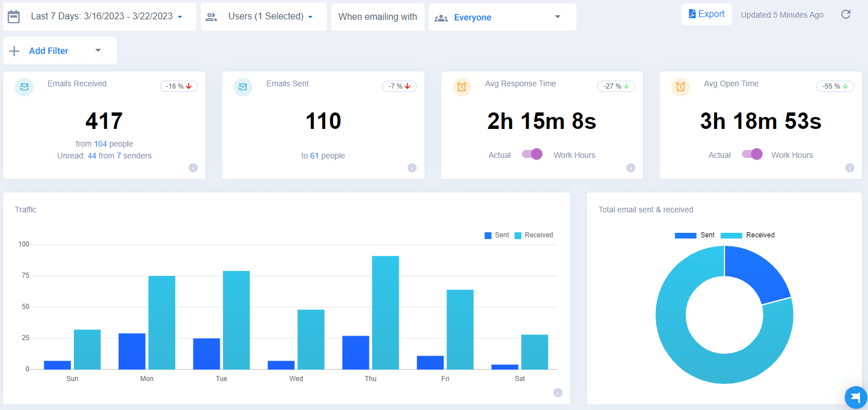Image resolution: width=868 pixels, height=410 pixels.
Task: Click the alarm clock icon on Avg Open Time
Action: 680,87
